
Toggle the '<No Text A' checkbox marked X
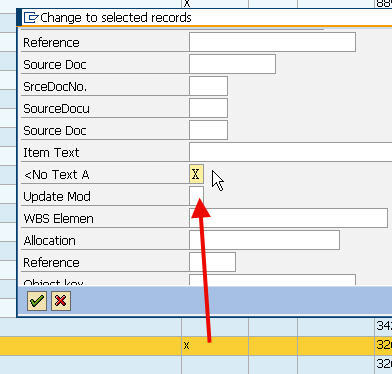click(196, 174)
